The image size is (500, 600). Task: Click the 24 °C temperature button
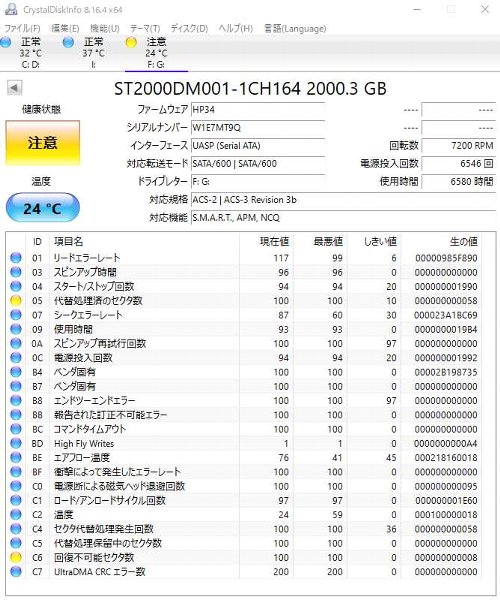(x=42, y=208)
